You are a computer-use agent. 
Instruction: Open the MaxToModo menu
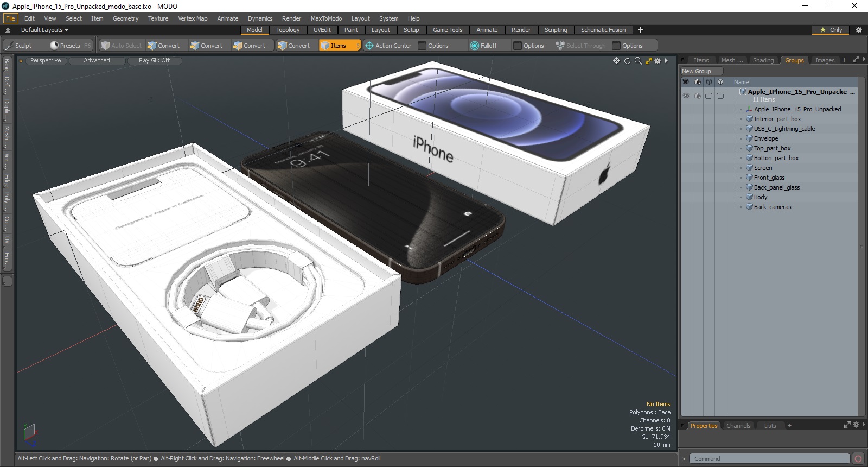click(326, 18)
